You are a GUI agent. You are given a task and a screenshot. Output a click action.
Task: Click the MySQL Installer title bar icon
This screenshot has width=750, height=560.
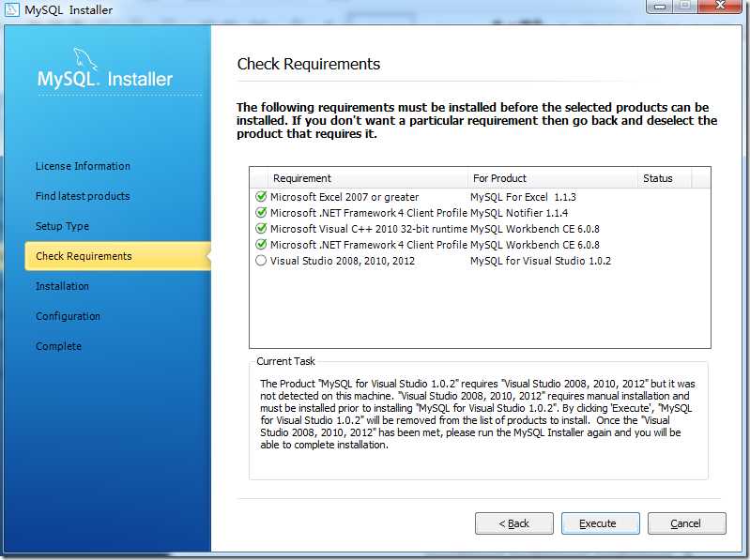coord(11,9)
